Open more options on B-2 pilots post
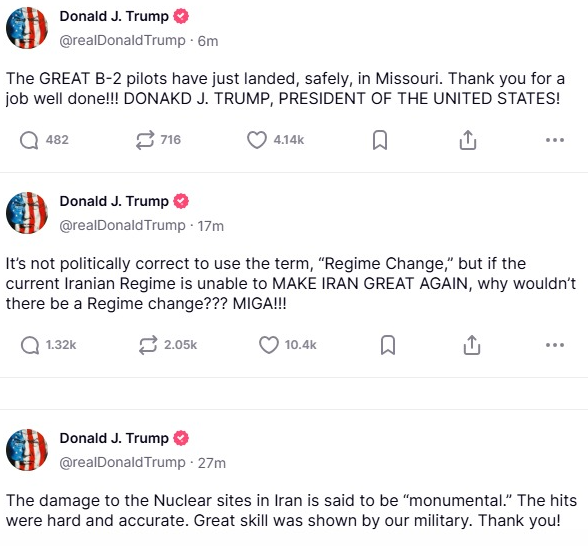Screen dimensions: 588x546 pos(555,140)
